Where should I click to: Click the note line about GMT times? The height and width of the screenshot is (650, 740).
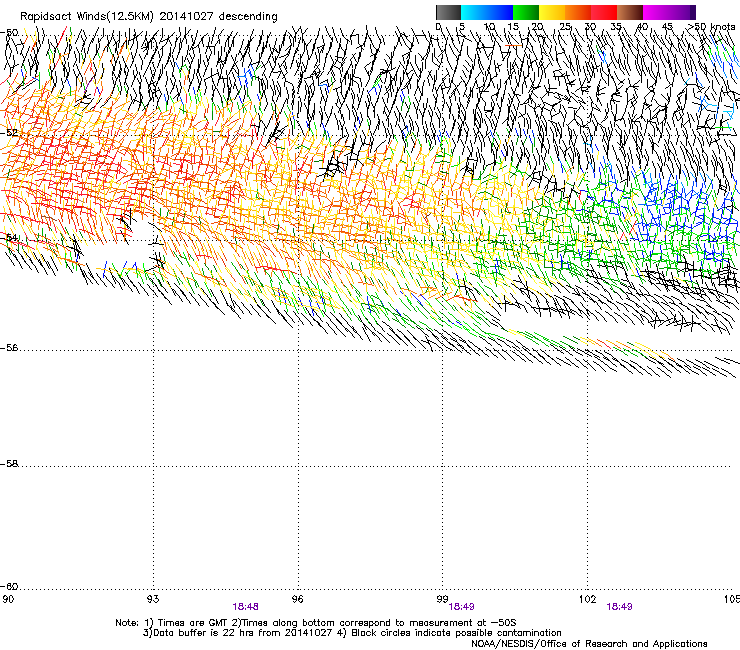coord(316,623)
